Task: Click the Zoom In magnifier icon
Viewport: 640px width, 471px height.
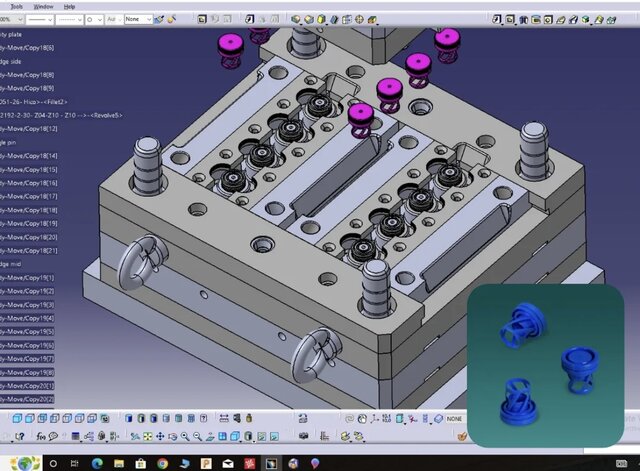Action: [185, 436]
